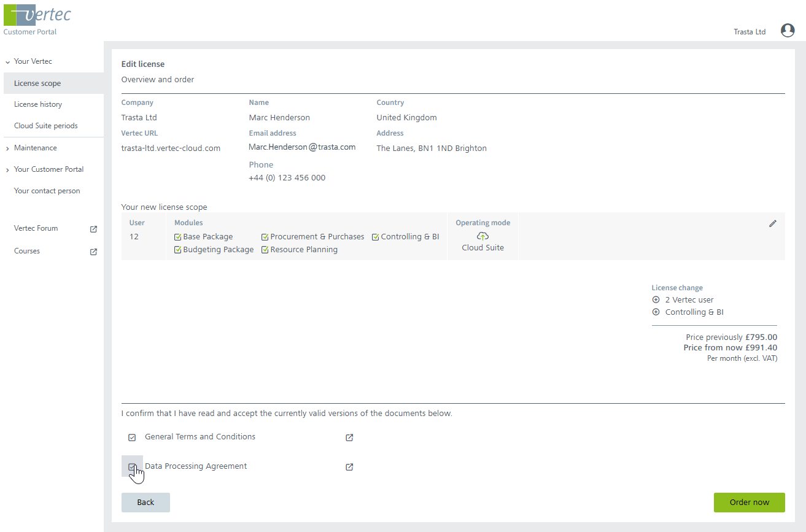
Task: Open General Terms and Conditions external link icon
Action: (349, 438)
